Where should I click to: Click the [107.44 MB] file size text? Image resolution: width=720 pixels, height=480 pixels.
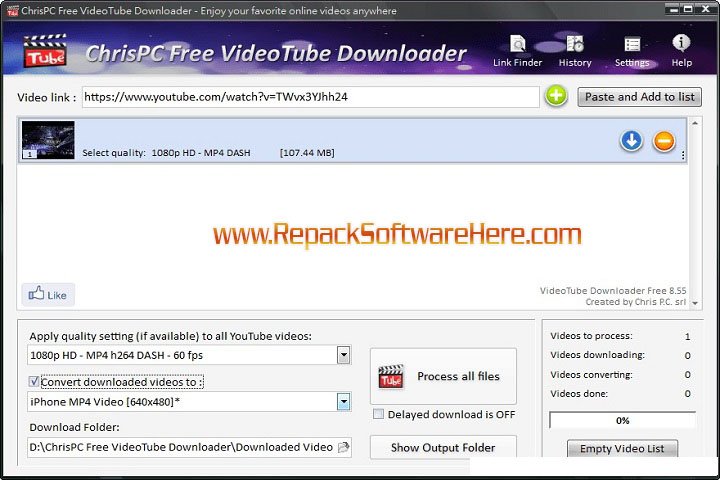tap(307, 152)
